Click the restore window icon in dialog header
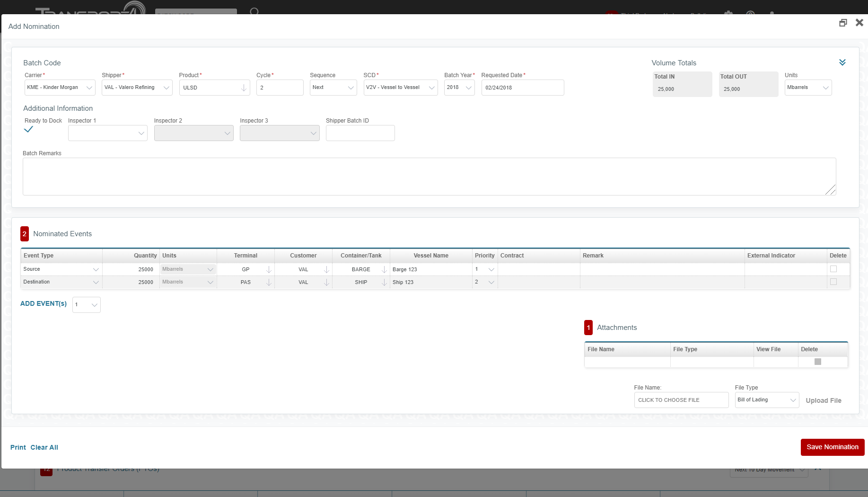 (x=842, y=23)
